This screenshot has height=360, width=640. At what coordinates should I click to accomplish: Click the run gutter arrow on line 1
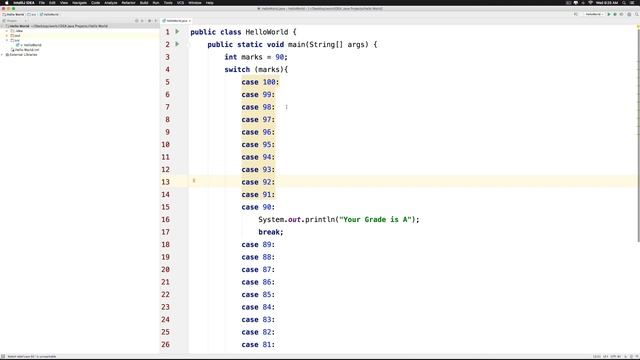tap(177, 31)
